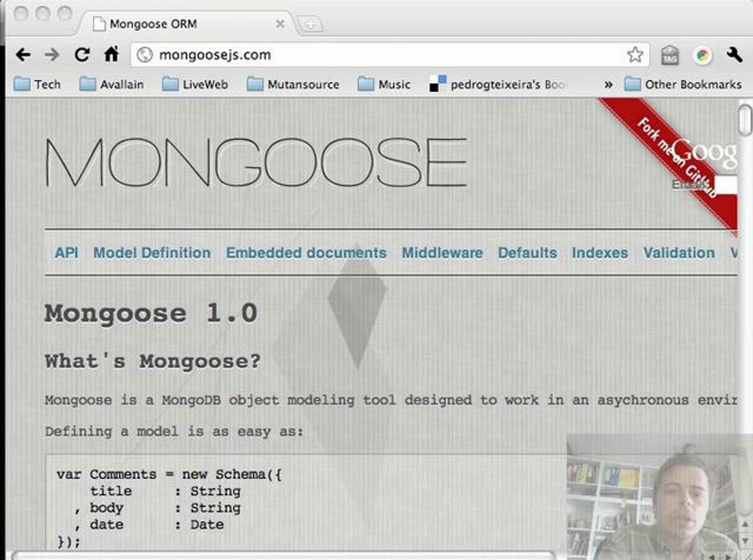
Task: Click the colorful Chrome extension icon
Action: point(703,55)
